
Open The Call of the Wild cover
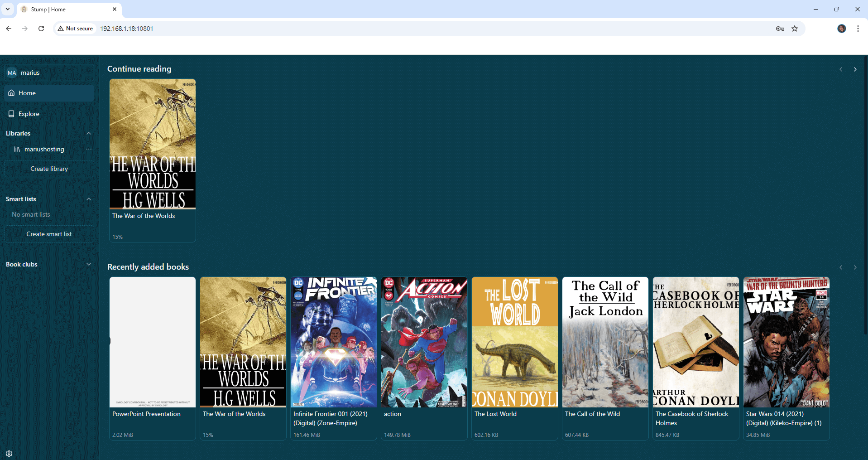coord(605,342)
